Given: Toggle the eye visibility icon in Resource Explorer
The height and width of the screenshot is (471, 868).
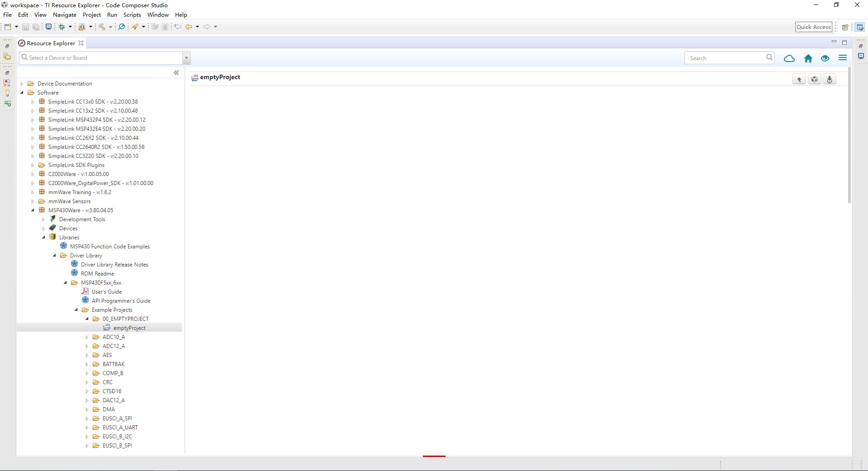Looking at the screenshot, I should point(825,58).
